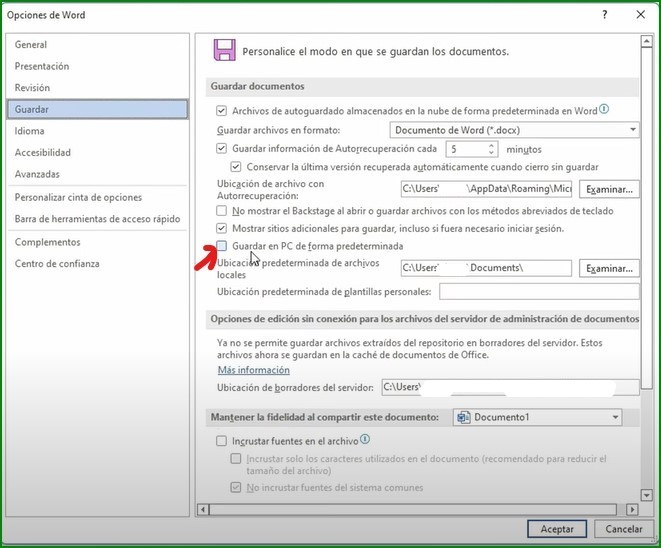Screen dimensions: 661x548
Task: Open the Complementos category
Action: [98, 242]
